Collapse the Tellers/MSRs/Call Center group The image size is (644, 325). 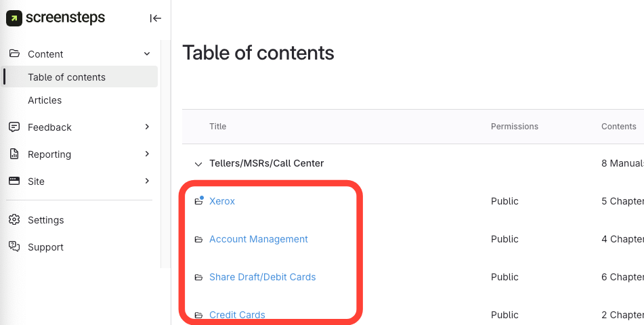(198, 163)
